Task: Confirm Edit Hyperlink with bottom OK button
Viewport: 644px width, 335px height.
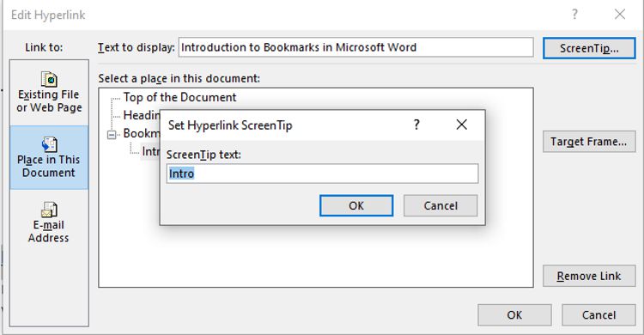Action: click(514, 315)
